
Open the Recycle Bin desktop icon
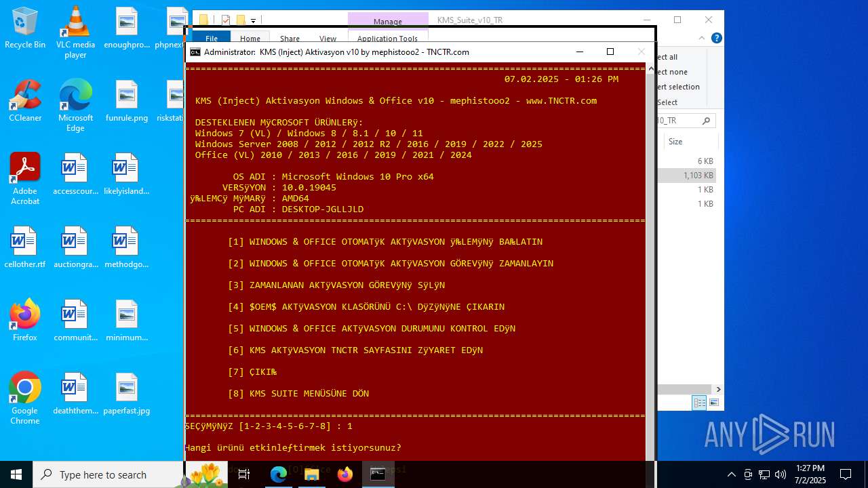point(25,28)
